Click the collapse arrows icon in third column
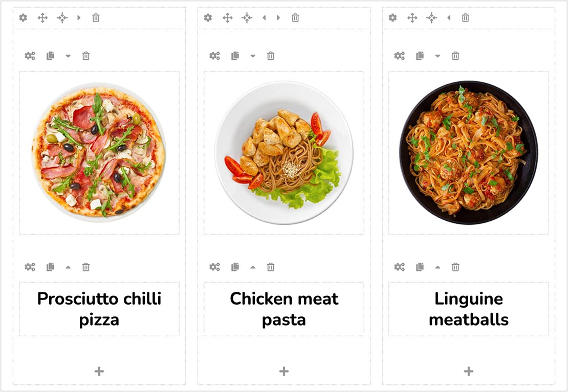This screenshot has width=568, height=392. coord(432,18)
